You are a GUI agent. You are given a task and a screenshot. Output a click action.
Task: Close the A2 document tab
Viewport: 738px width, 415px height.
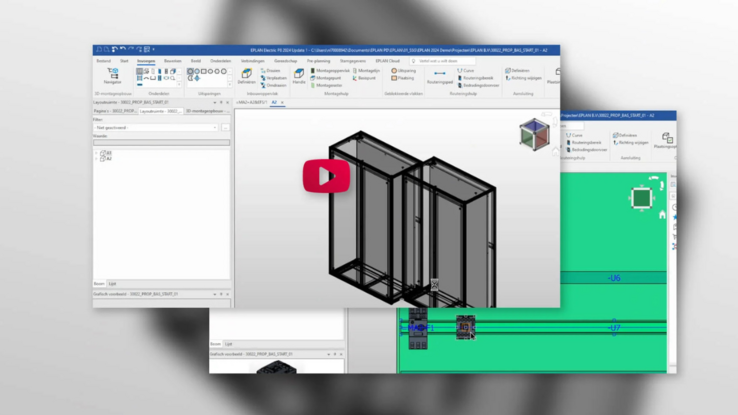282,103
